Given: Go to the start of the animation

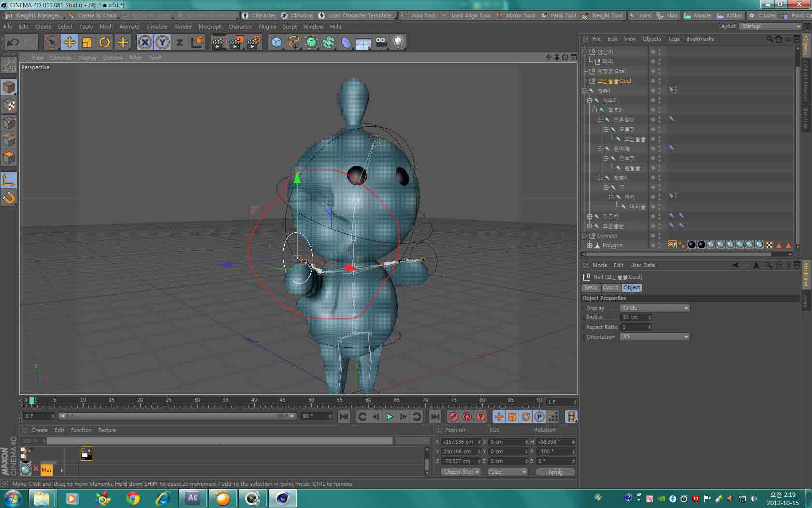Looking at the screenshot, I should click(x=344, y=417).
